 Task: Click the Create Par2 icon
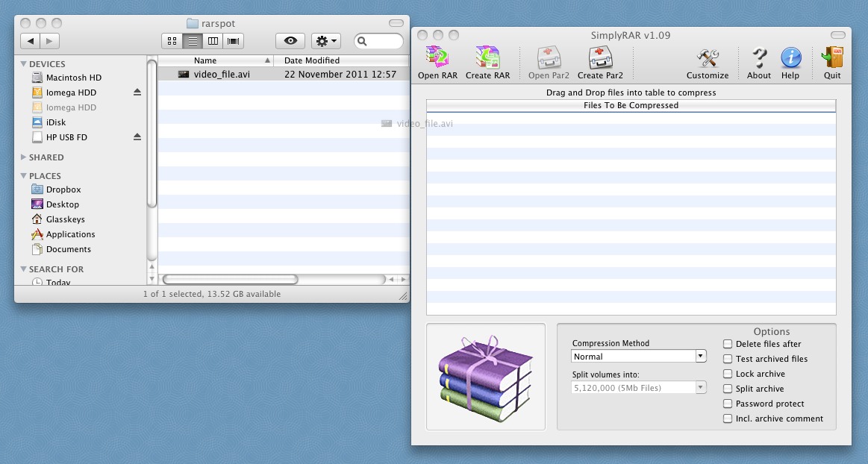coord(600,58)
